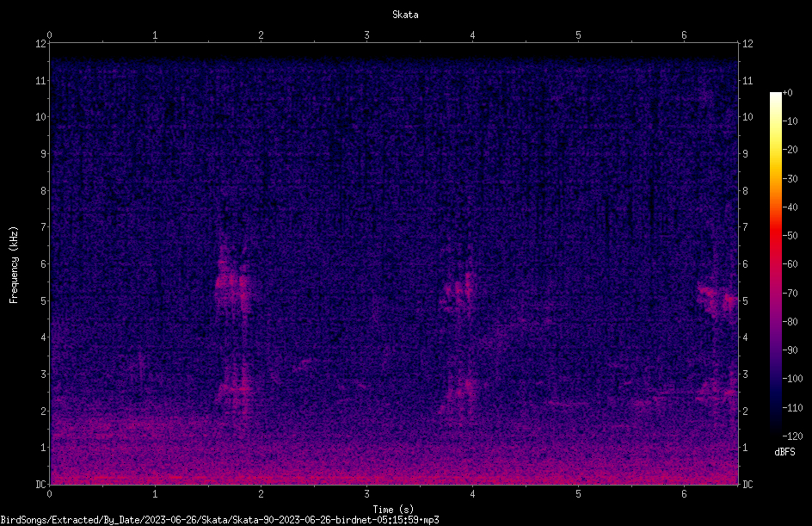Screen dimensions: 812x526
Task: Click the "dBFS" label under the color scale
Action: point(784,452)
